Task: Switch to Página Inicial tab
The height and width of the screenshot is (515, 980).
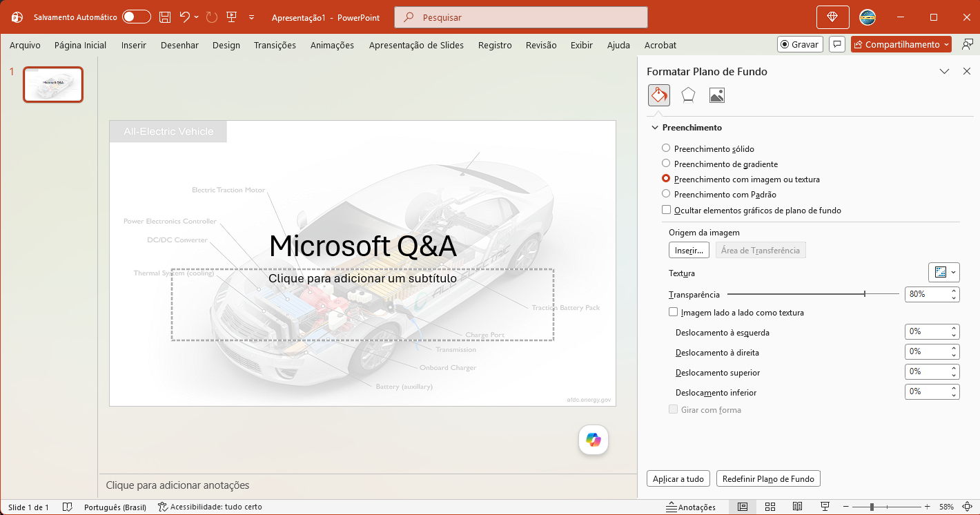Action: pyautogui.click(x=80, y=45)
